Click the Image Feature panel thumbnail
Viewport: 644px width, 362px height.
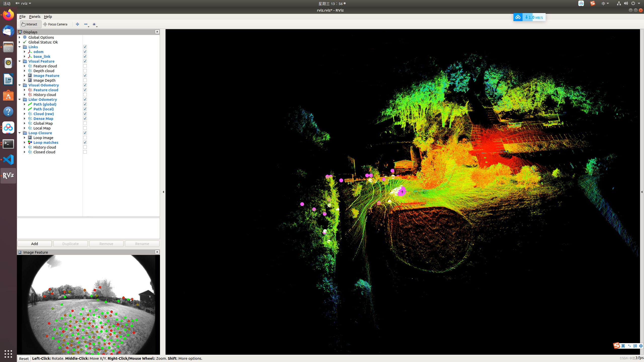[x=89, y=305]
